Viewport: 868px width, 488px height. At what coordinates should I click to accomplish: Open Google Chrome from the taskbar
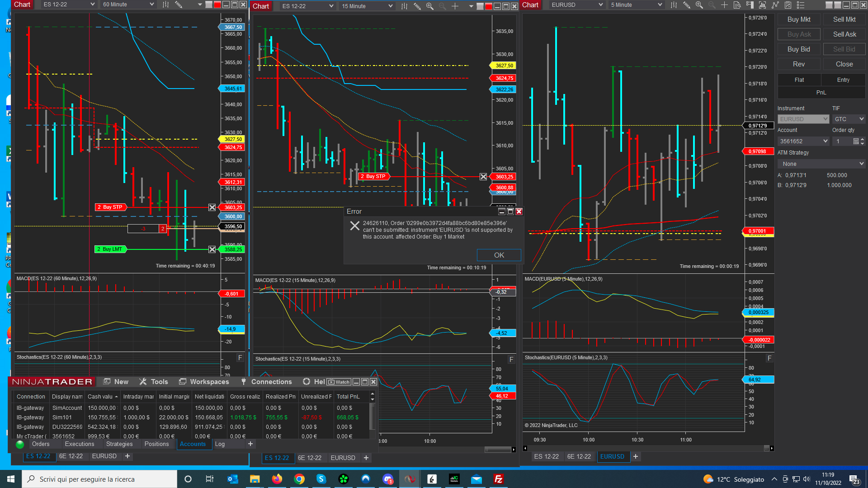(x=299, y=479)
